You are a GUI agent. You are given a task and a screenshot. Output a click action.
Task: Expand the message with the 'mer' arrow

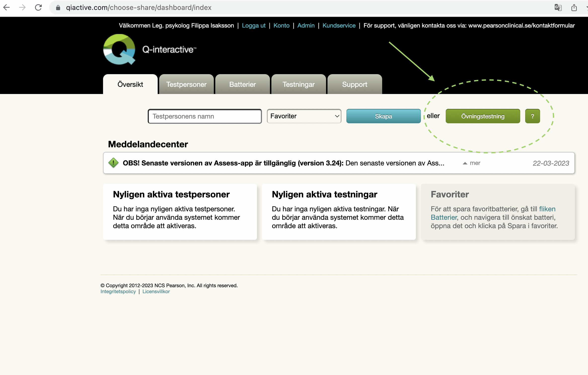click(x=472, y=163)
